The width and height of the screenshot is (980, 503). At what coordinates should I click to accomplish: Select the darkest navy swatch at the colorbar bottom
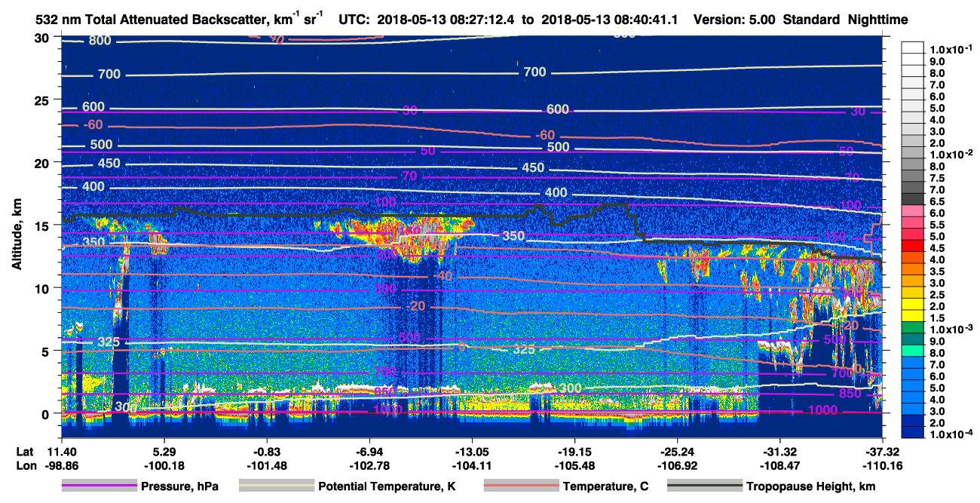point(914,432)
